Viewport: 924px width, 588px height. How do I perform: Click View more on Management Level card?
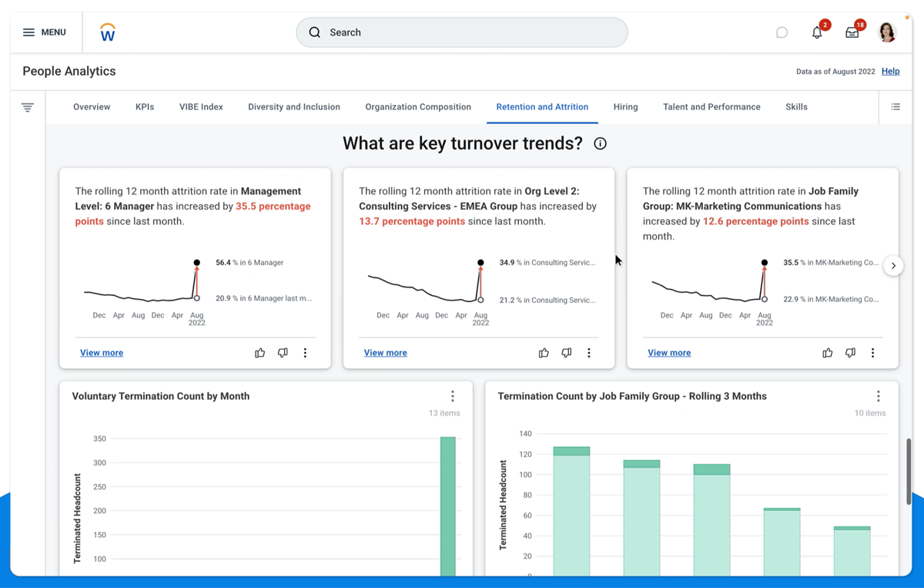(102, 353)
